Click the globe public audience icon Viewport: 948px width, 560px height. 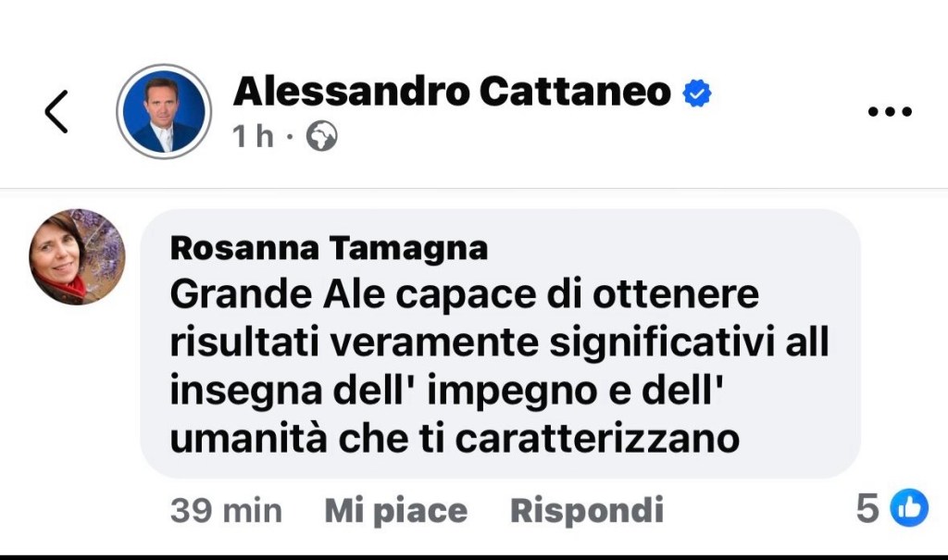[x=321, y=136]
